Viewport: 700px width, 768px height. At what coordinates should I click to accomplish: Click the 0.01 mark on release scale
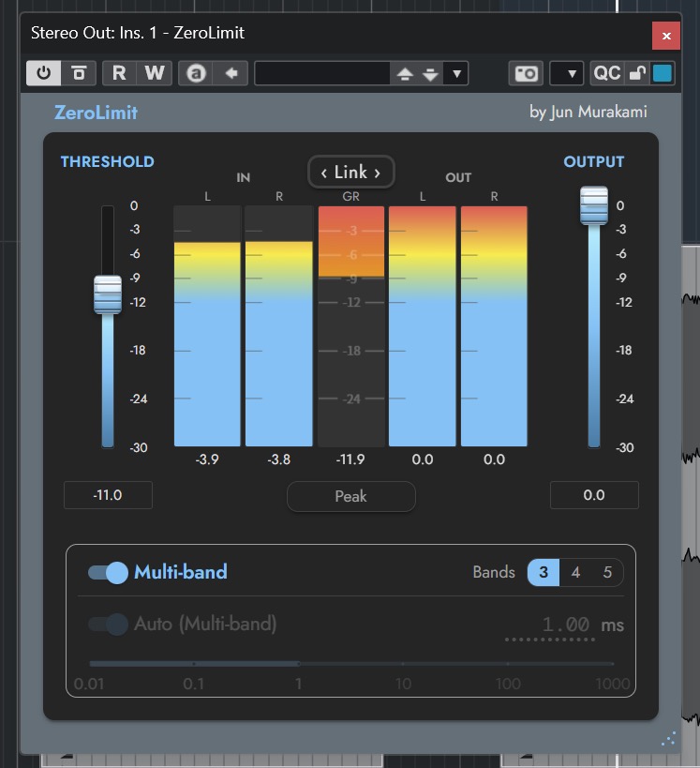tap(89, 684)
